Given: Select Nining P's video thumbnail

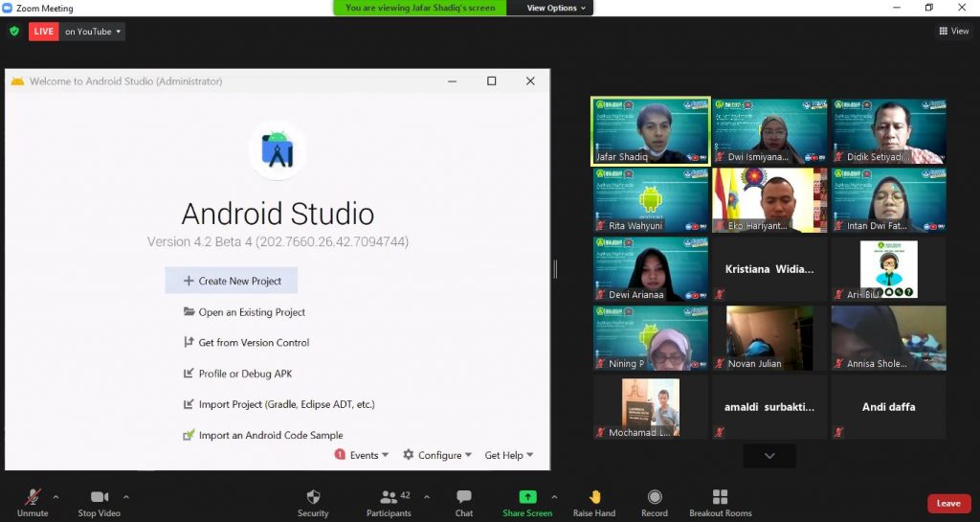Looking at the screenshot, I should 651,338.
